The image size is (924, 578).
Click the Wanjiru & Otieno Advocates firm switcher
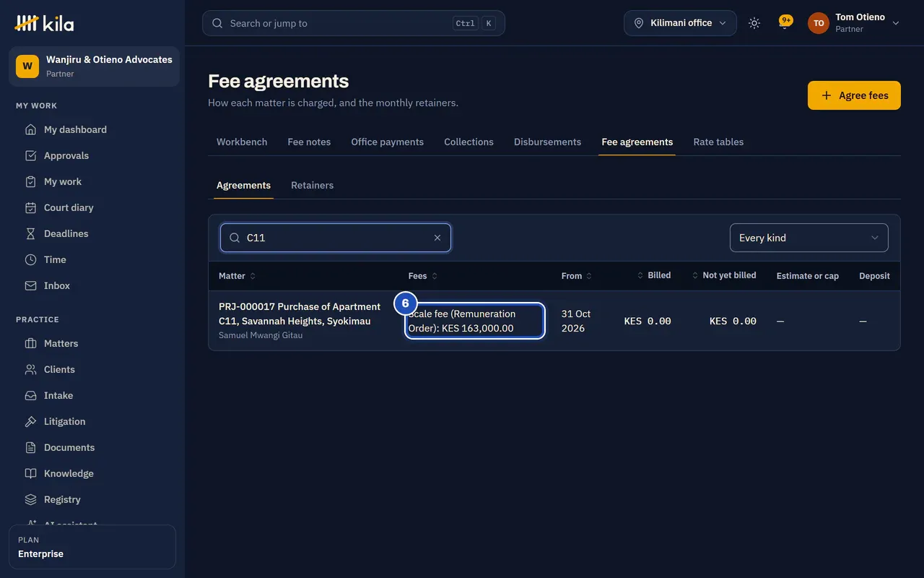coord(94,66)
